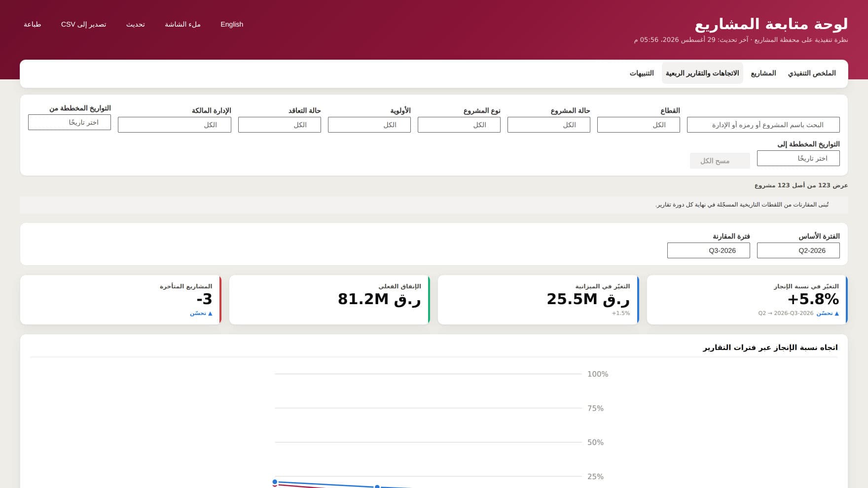This screenshot has width=868, height=488.
Task: Click طباعة print button
Action: (33, 24)
